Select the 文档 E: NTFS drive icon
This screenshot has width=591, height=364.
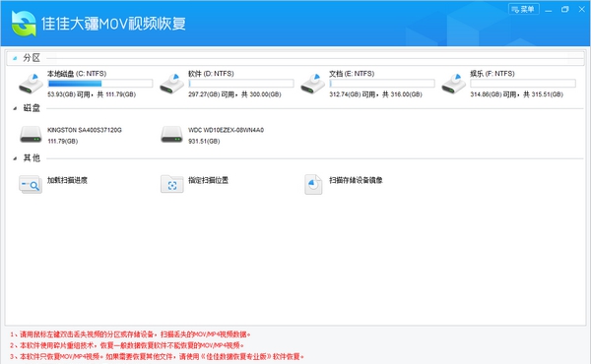point(313,84)
